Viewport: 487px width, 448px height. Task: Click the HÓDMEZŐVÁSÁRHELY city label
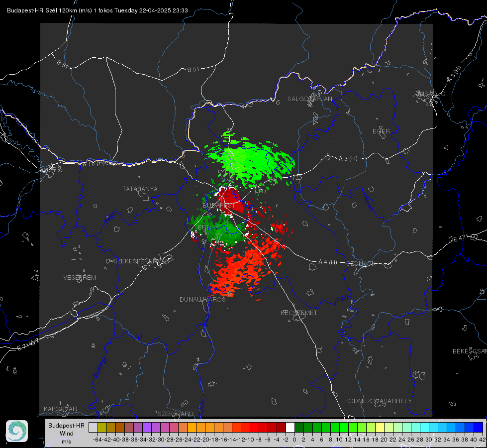(x=378, y=401)
